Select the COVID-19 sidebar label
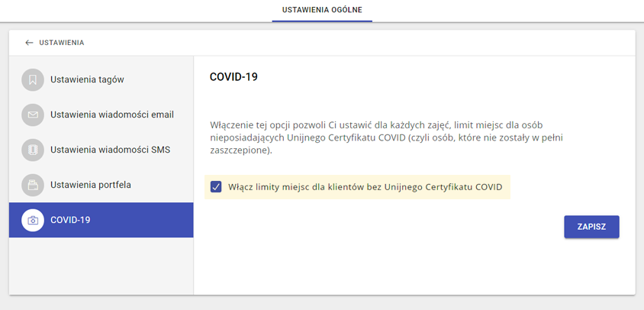Screen dimensions: 644x310 tap(70, 220)
